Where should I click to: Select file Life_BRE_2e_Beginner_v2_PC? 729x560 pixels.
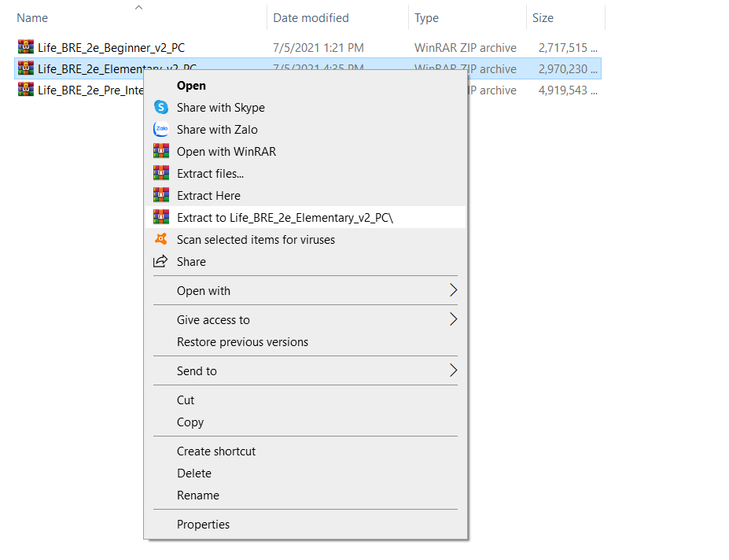pos(111,48)
